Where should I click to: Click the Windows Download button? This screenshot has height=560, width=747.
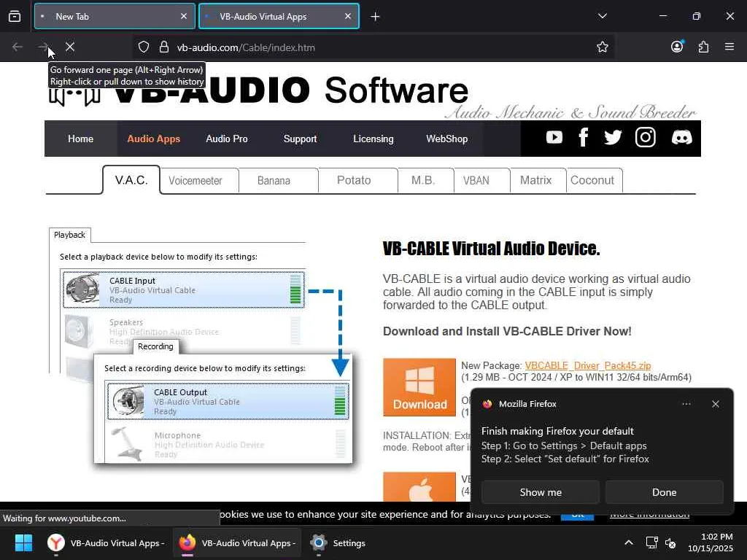pos(419,387)
